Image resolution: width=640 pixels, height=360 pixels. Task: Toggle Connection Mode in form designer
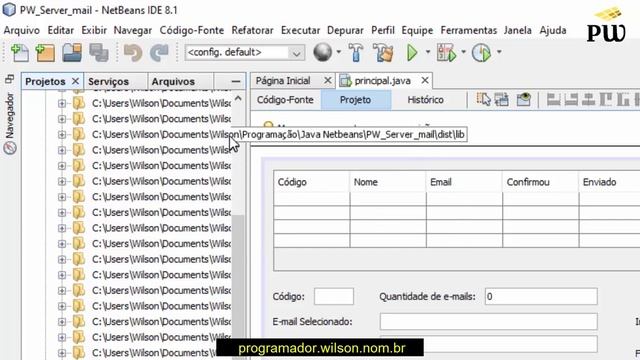(x=502, y=99)
